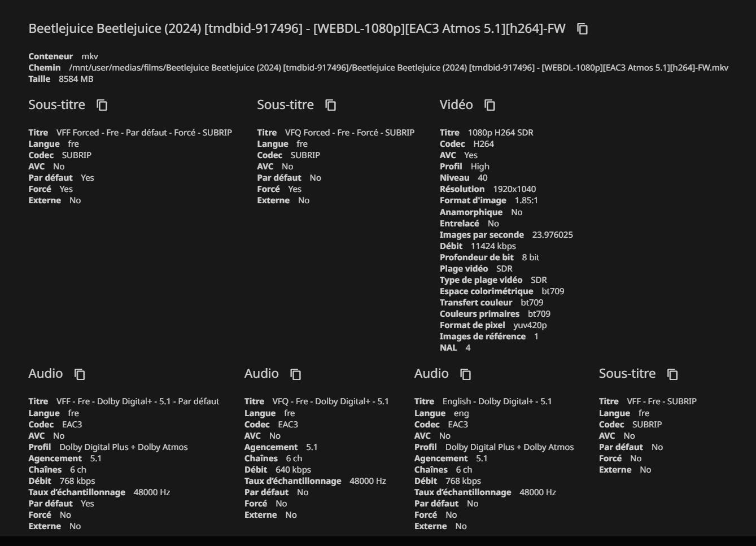Click the Images par seconde 23.976025 value
The image size is (756, 546).
click(x=553, y=234)
